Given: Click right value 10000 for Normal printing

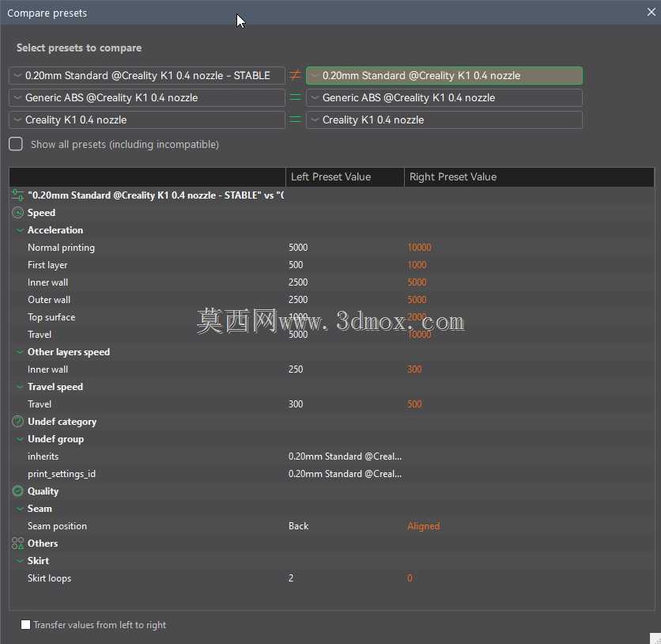Looking at the screenshot, I should tap(419, 248).
